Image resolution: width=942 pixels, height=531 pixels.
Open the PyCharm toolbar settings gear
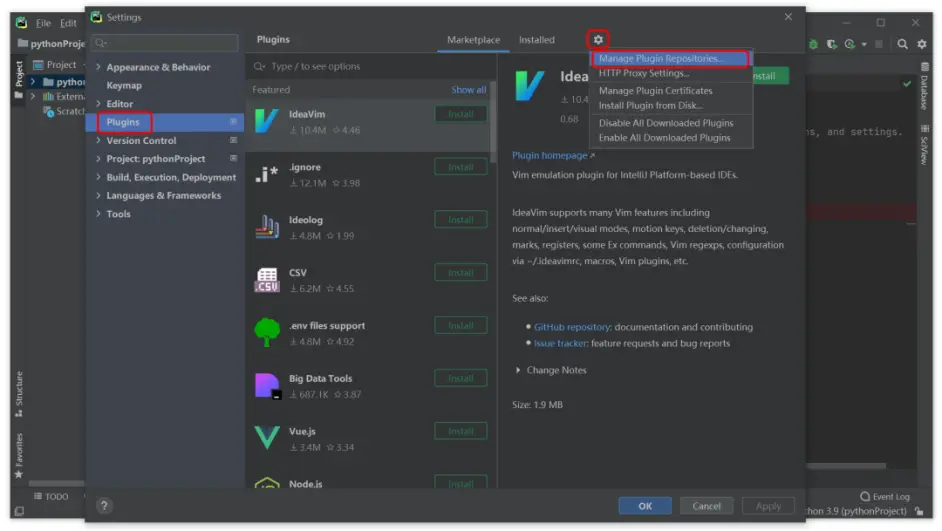pyautogui.click(x=922, y=44)
